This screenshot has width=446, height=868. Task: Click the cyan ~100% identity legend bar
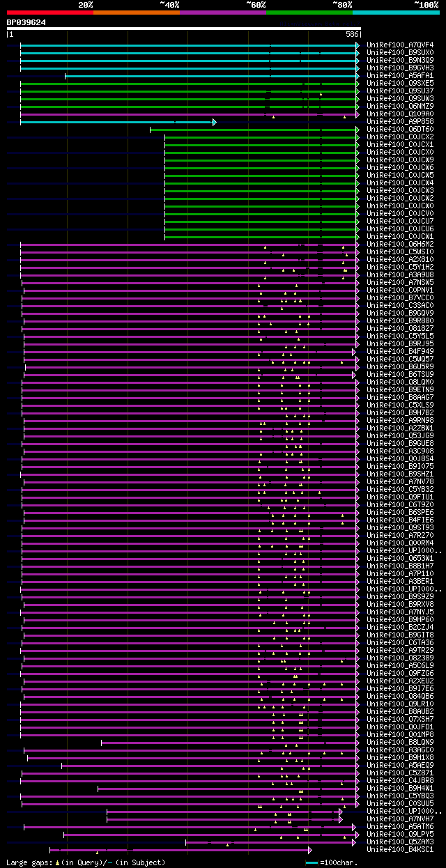(396, 13)
